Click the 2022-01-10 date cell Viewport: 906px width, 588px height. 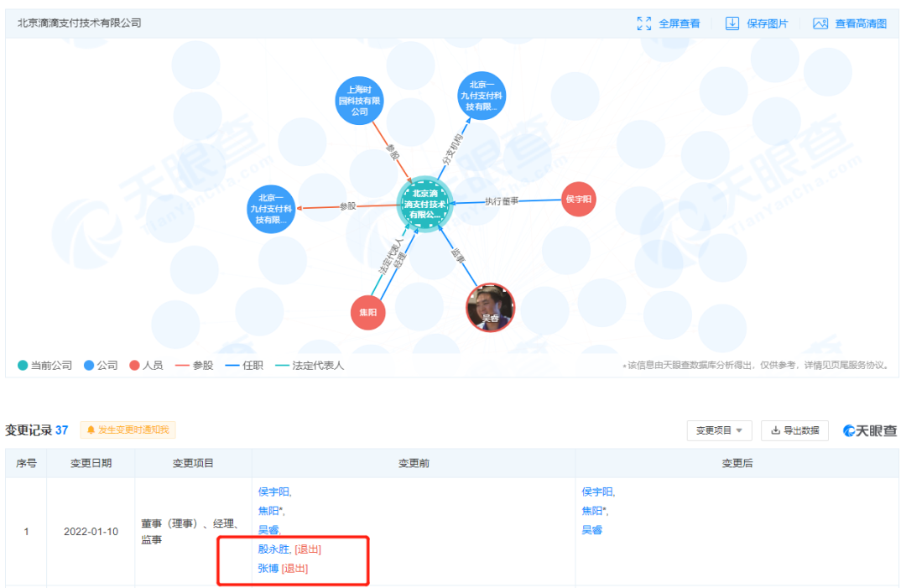[91, 532]
